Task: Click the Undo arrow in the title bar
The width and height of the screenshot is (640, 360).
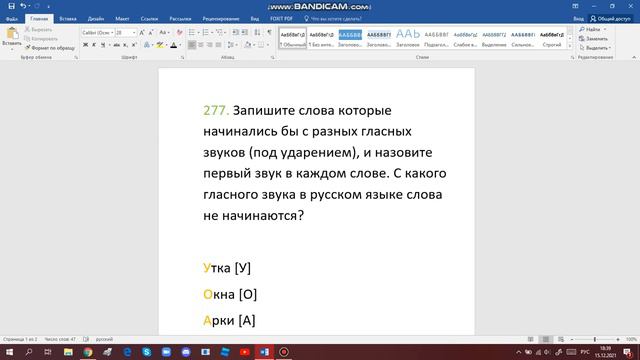Action: [x=23, y=6]
